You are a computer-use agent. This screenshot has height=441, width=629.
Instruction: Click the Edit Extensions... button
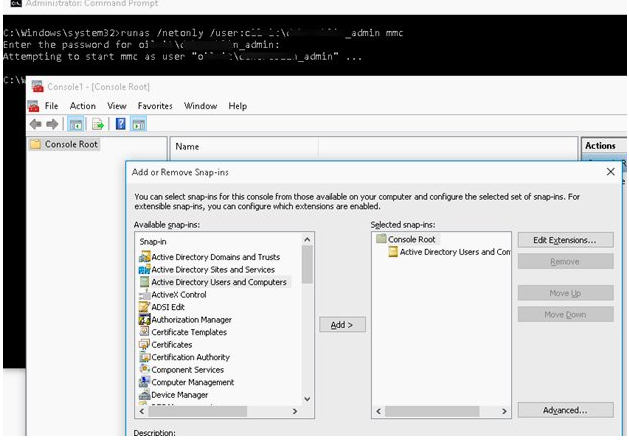pyautogui.click(x=565, y=240)
